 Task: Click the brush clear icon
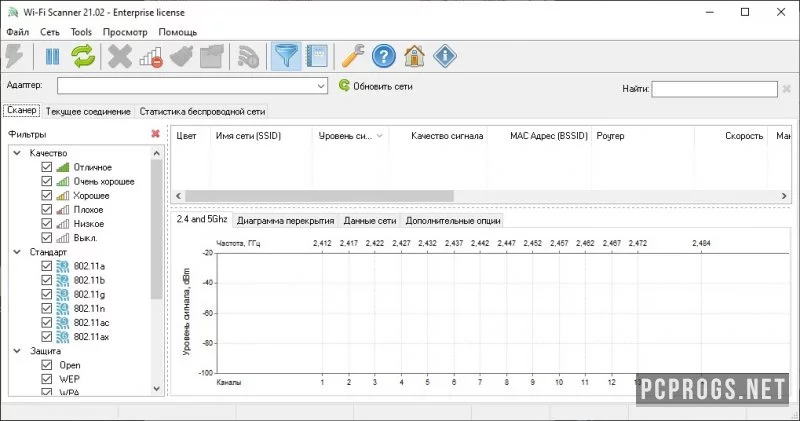pyautogui.click(x=182, y=56)
